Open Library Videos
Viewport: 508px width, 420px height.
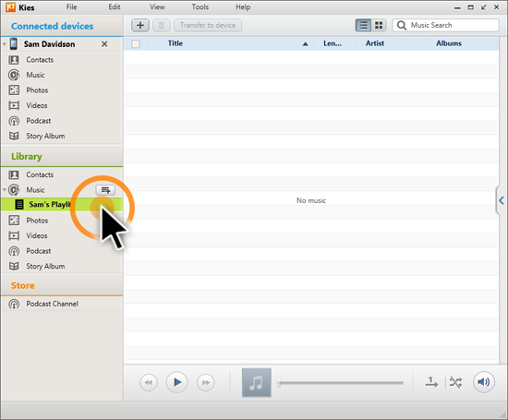click(x=37, y=235)
